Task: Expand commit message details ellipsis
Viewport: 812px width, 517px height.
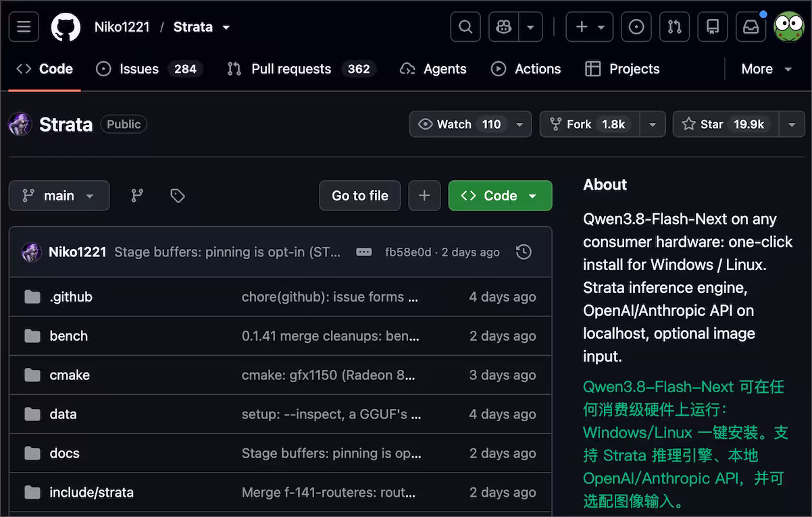Action: (x=364, y=252)
